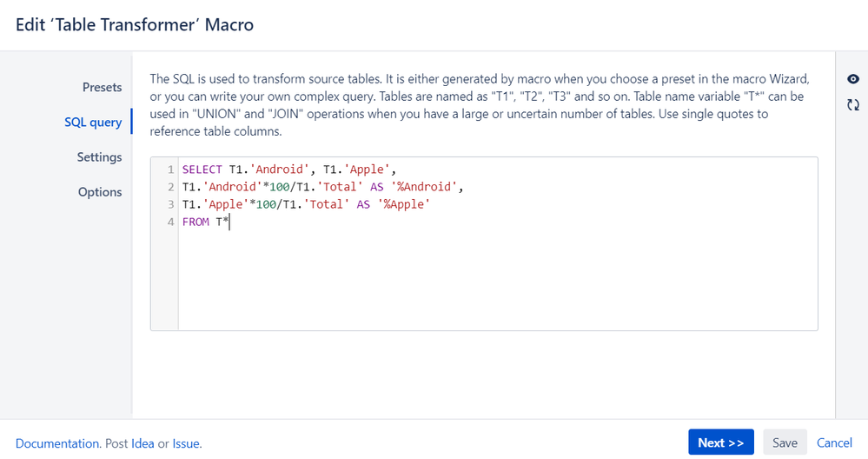This screenshot has width=868, height=459.
Task: Click line number 3 in editor gutter
Action: coord(171,204)
